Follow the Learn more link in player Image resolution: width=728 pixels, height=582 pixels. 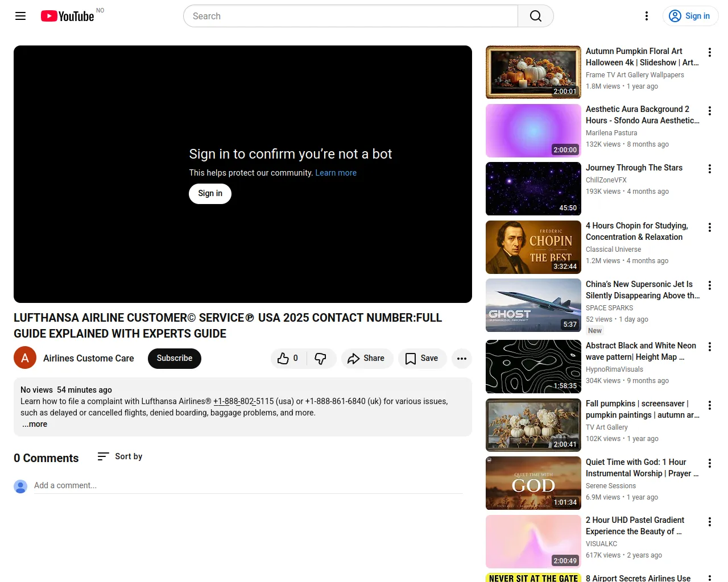(336, 173)
